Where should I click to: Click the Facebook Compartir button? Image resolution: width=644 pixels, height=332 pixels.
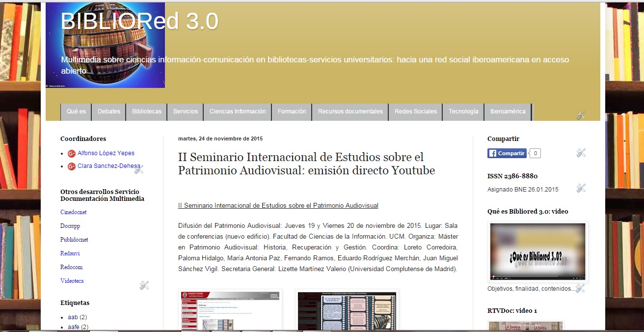click(507, 153)
